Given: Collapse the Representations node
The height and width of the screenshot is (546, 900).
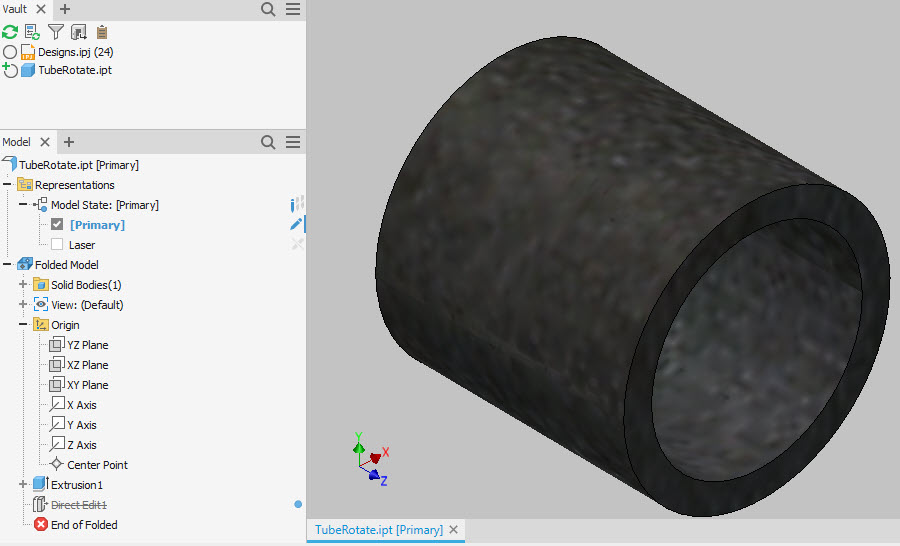Looking at the screenshot, I should point(7,185).
